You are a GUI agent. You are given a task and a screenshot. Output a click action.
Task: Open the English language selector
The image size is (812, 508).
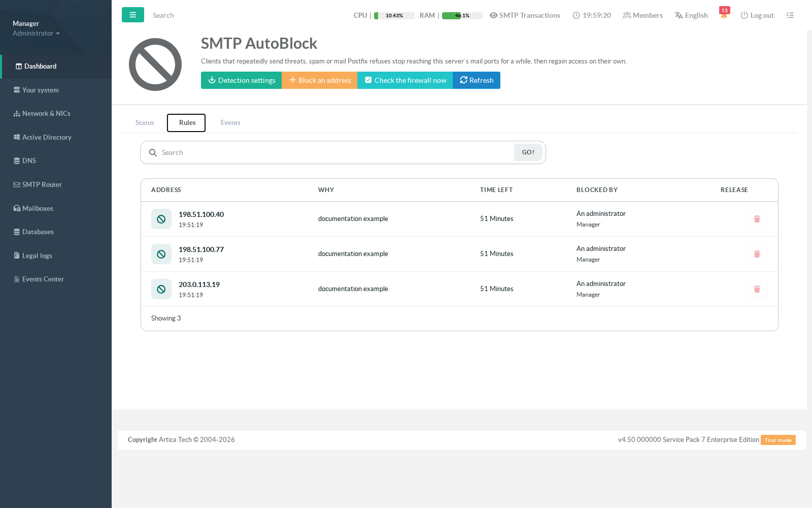click(691, 15)
